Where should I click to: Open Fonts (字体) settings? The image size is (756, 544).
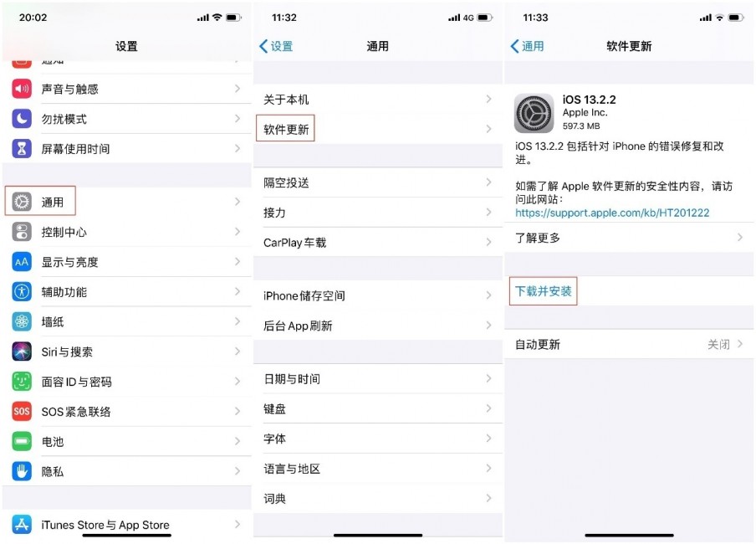(x=377, y=439)
